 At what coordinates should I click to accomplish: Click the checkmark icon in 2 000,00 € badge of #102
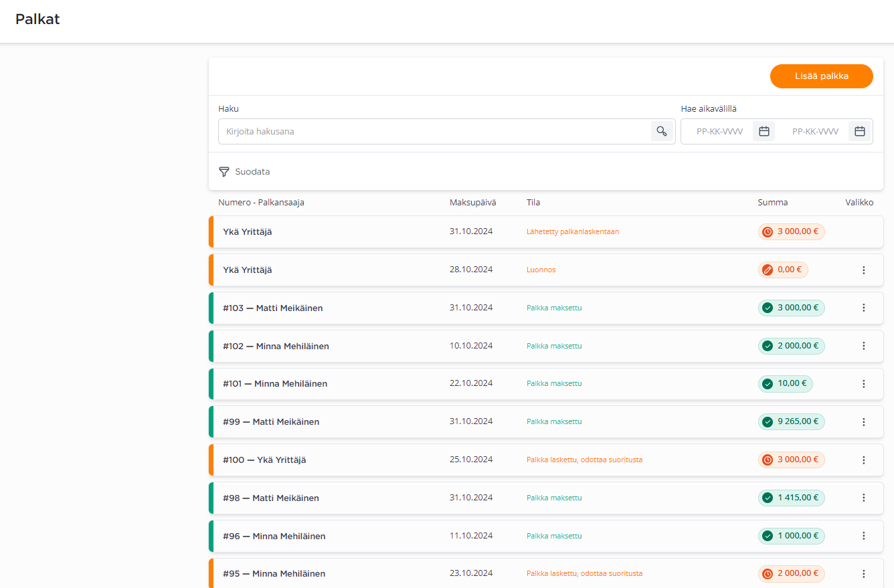click(768, 346)
